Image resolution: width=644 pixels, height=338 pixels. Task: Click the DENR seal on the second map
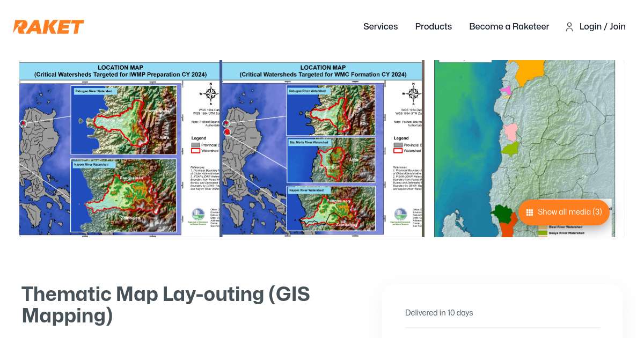click(x=401, y=213)
